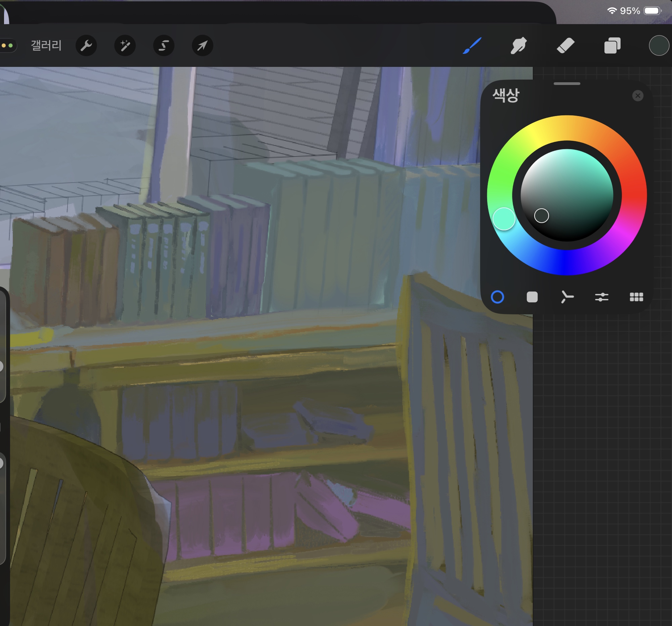Switch to Disc color picker tab
This screenshot has height=626, width=672.
[497, 297]
